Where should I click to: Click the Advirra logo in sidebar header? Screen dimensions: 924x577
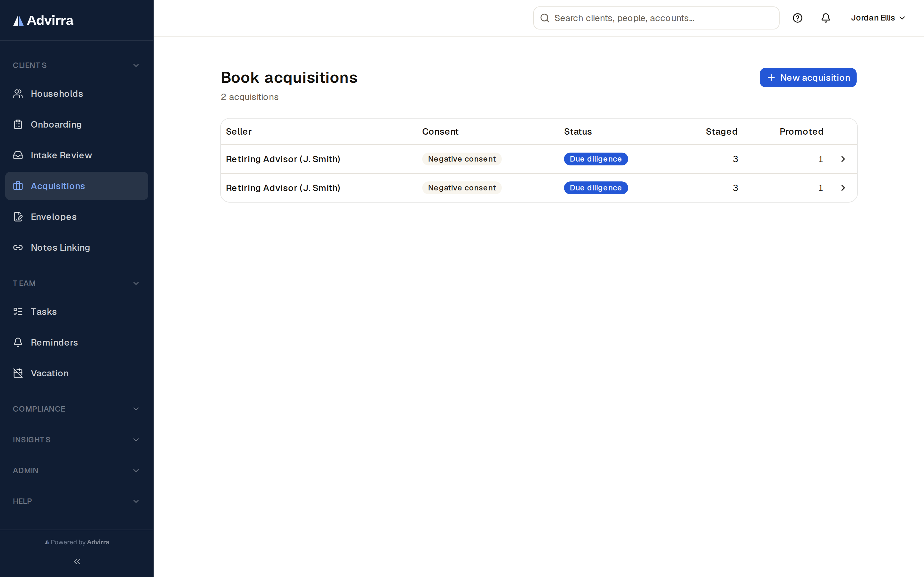pos(43,20)
